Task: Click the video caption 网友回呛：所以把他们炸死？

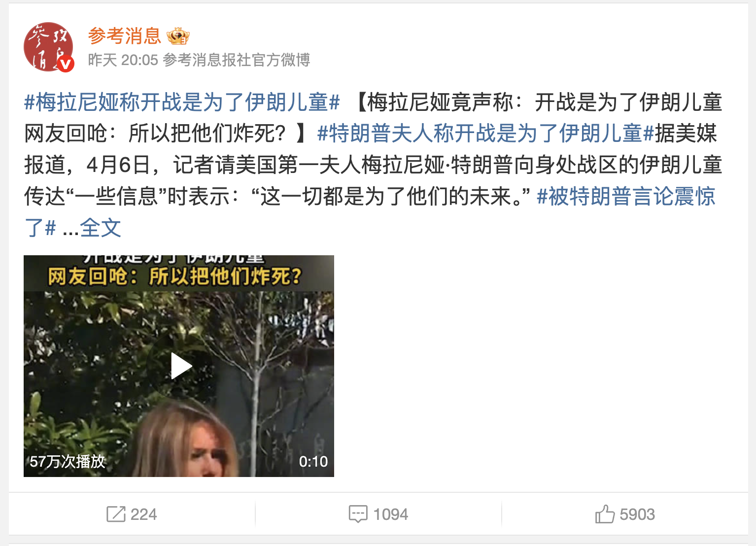Action: point(174,277)
